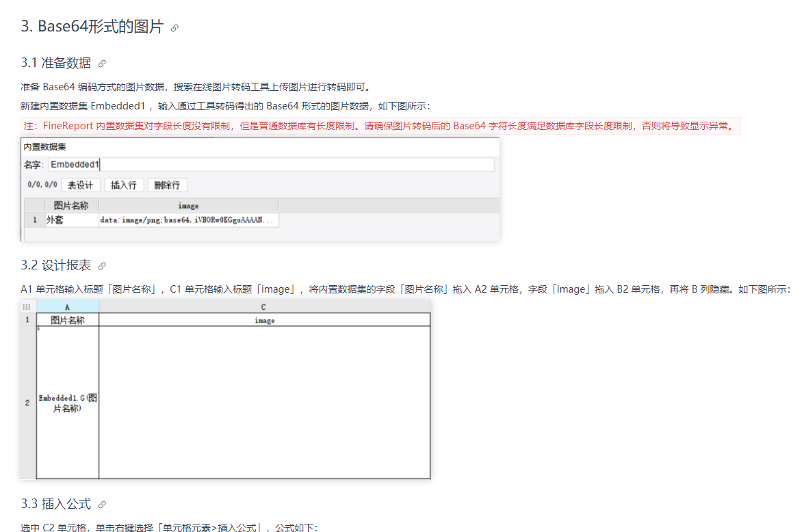The height and width of the screenshot is (532, 804).
Task: Select the image column header in dataset table
Action: pyautogui.click(x=189, y=206)
